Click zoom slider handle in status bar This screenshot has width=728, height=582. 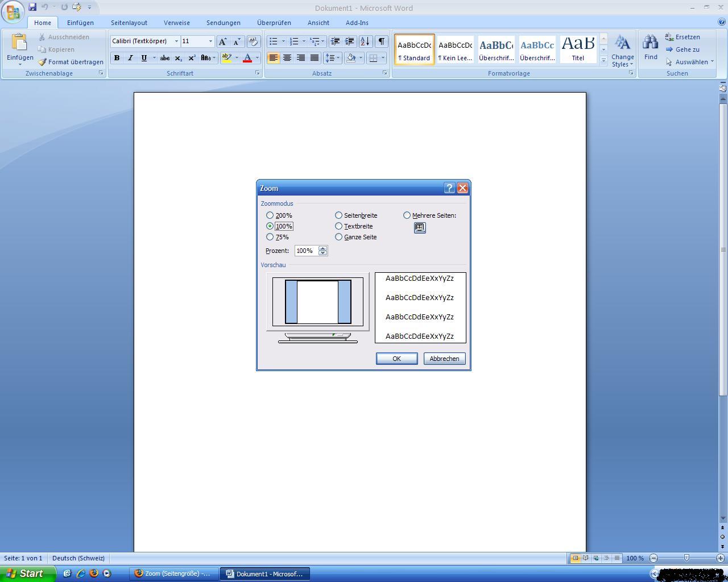click(x=686, y=558)
